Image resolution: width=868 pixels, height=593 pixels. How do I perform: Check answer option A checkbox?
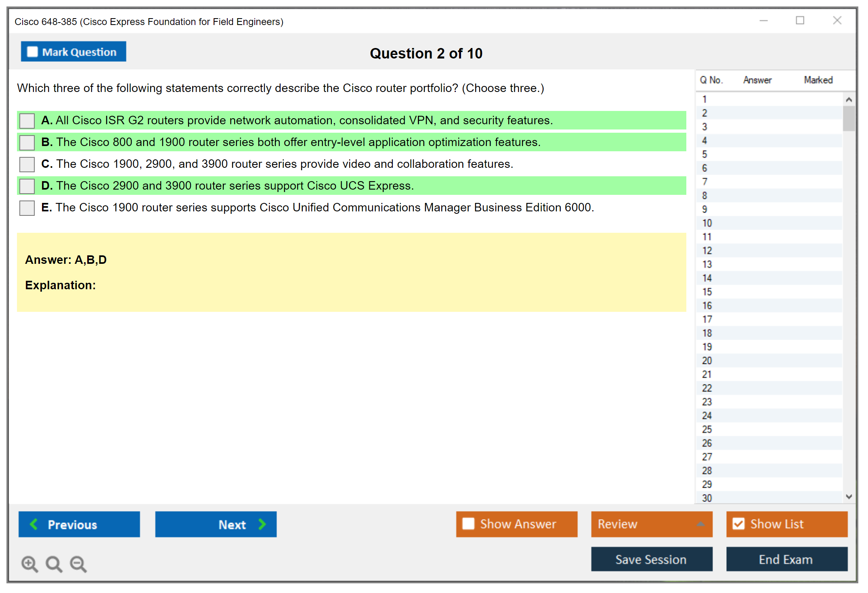tap(27, 121)
